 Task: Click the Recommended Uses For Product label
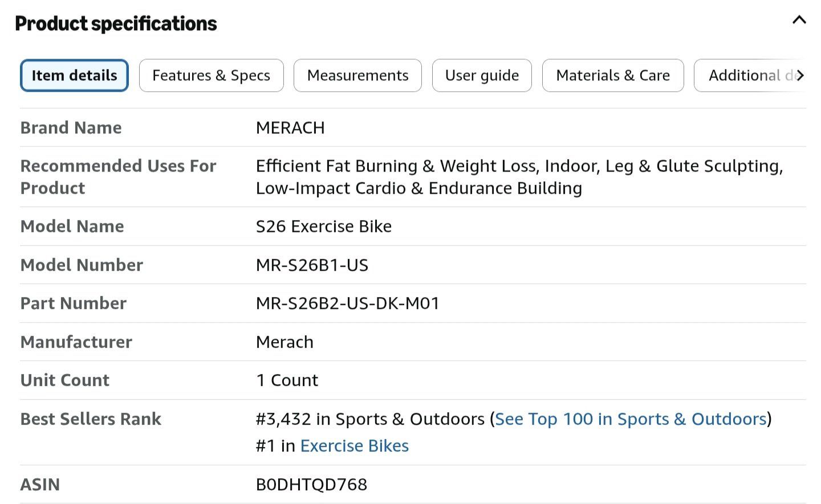(118, 177)
